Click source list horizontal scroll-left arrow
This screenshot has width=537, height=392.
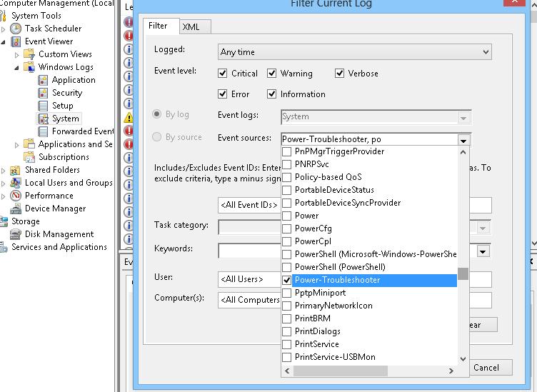287,371
